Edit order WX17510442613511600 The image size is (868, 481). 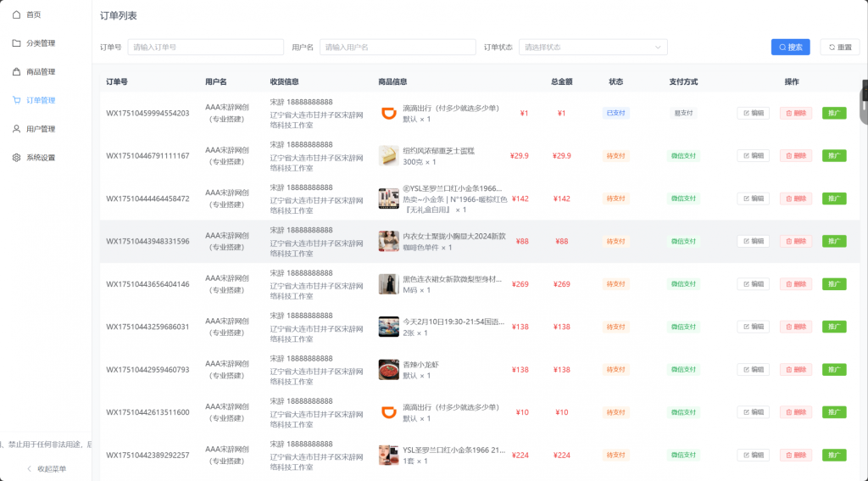(753, 412)
